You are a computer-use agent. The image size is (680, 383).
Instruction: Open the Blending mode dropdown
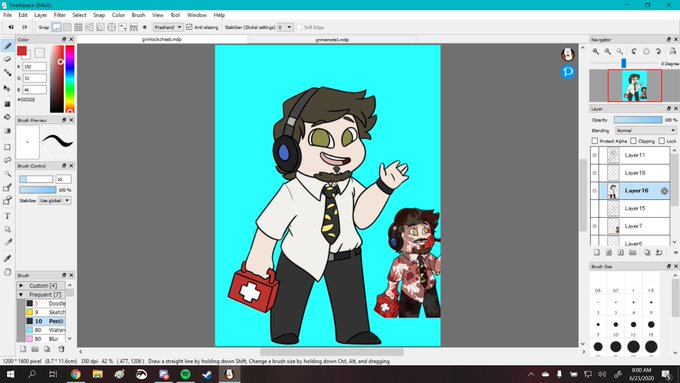pyautogui.click(x=645, y=130)
